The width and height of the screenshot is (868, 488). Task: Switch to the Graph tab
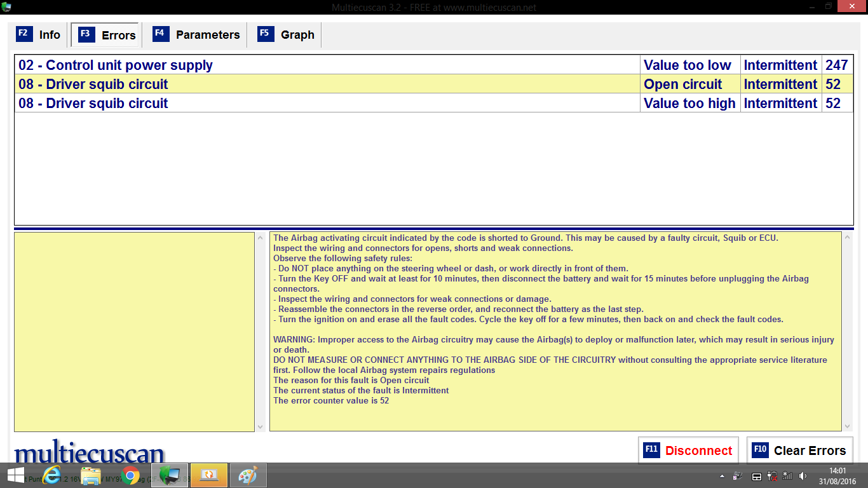(x=287, y=35)
